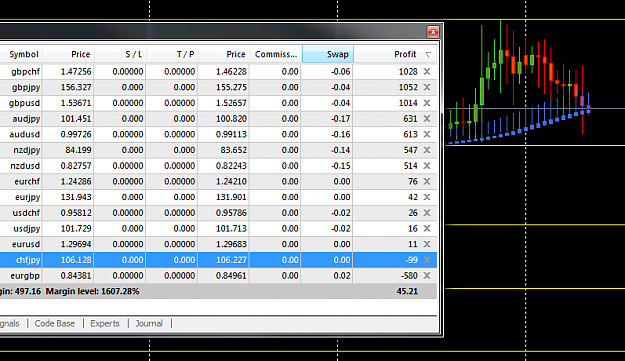Close the terminal panel with the red X button
The image size is (625, 361).
(x=433, y=31)
